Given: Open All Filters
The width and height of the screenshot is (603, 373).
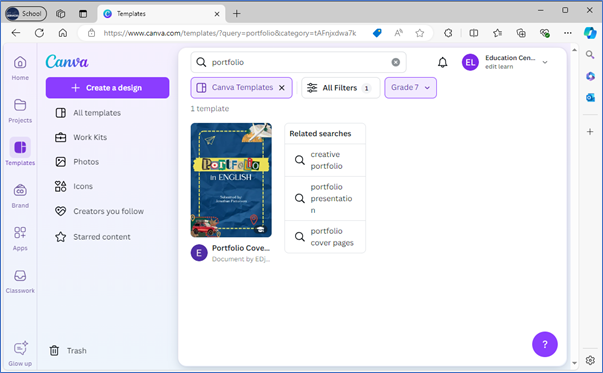Looking at the screenshot, I should [x=340, y=88].
